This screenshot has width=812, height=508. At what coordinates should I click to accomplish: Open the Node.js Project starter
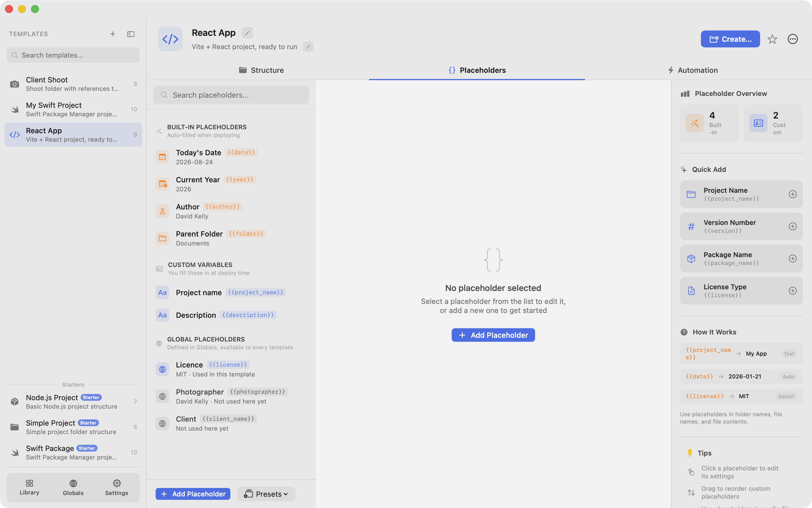pos(73,402)
